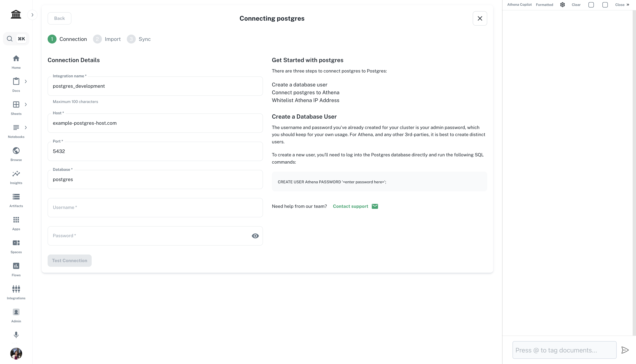Click the Port input field
The image size is (636, 364).
(155, 151)
